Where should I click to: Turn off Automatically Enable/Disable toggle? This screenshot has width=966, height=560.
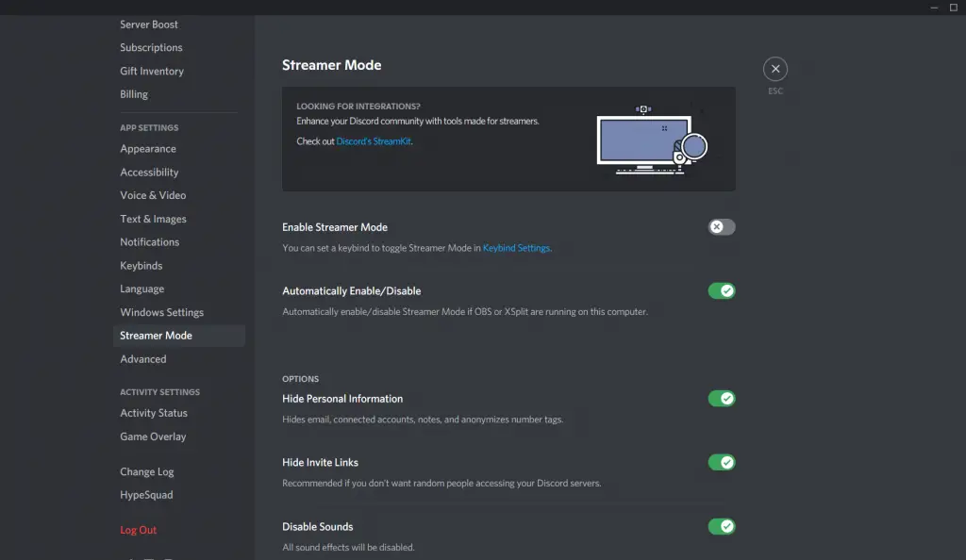pyautogui.click(x=722, y=291)
